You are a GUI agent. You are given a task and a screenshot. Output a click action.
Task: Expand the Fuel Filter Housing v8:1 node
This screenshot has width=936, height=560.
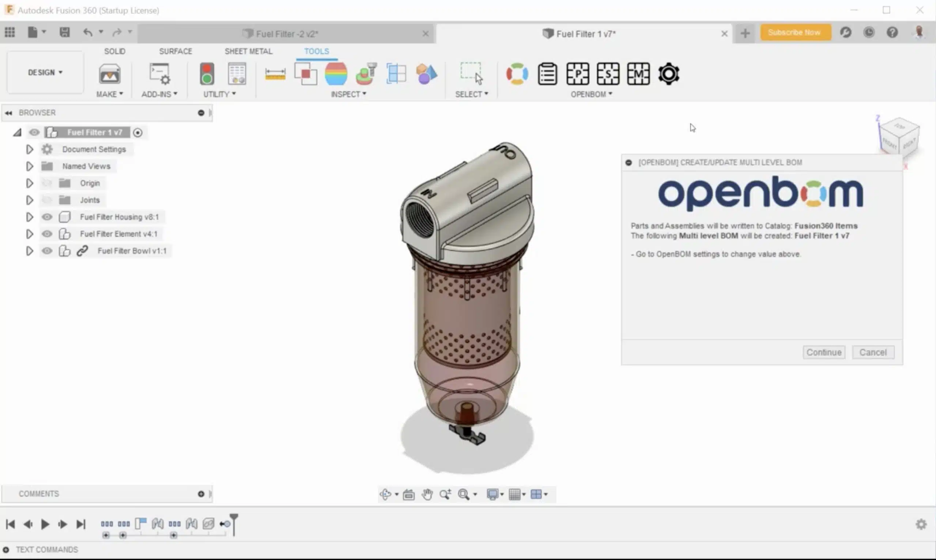(30, 217)
